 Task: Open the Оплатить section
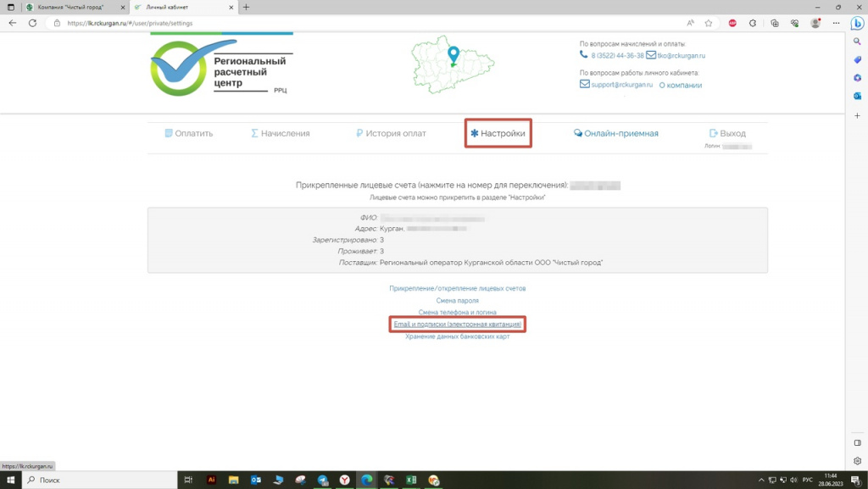[189, 133]
